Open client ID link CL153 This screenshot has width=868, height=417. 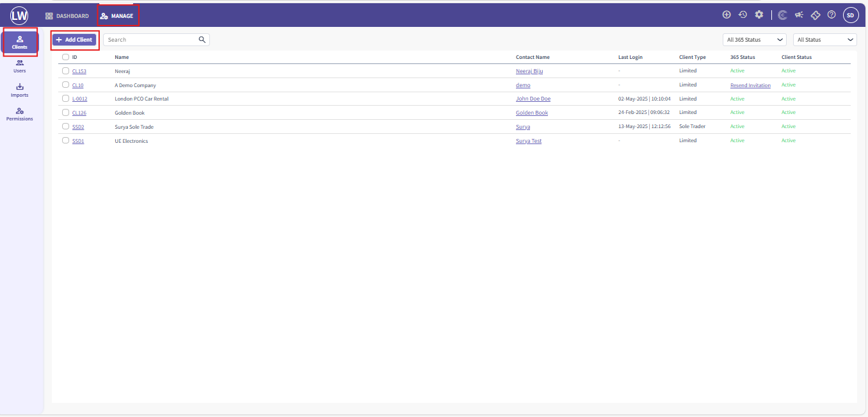(79, 71)
